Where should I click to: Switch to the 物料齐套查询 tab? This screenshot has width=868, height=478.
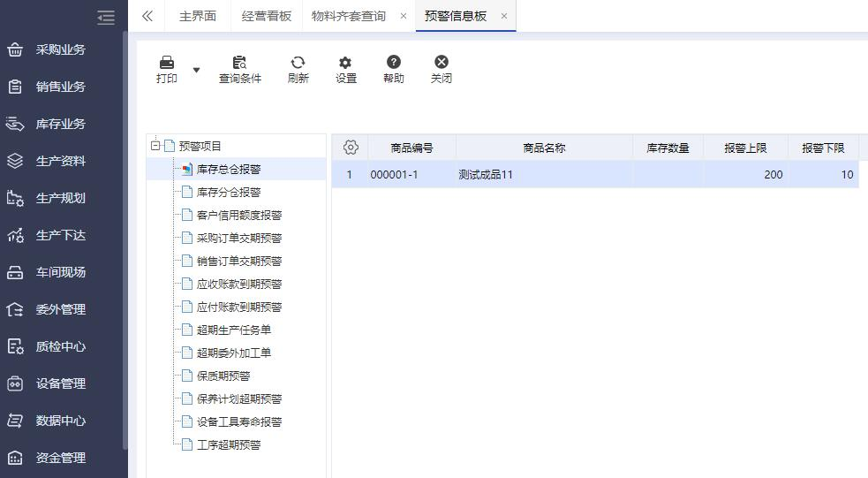coord(348,16)
